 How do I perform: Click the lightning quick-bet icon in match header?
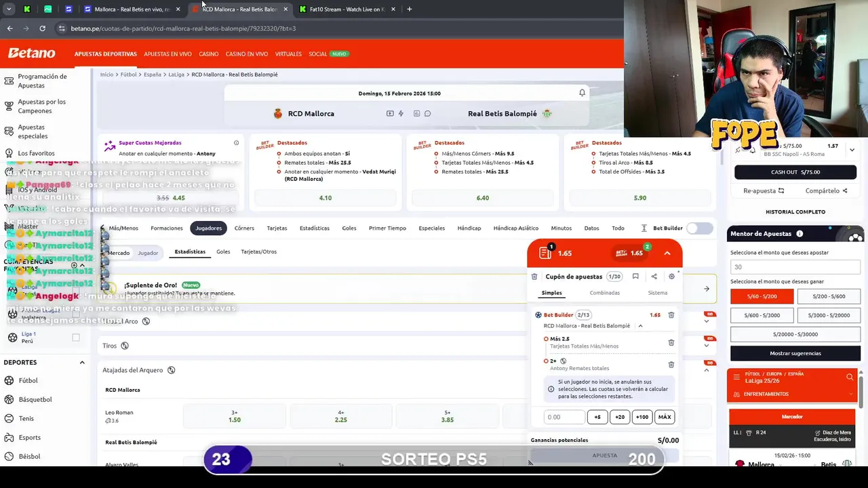coord(401,114)
